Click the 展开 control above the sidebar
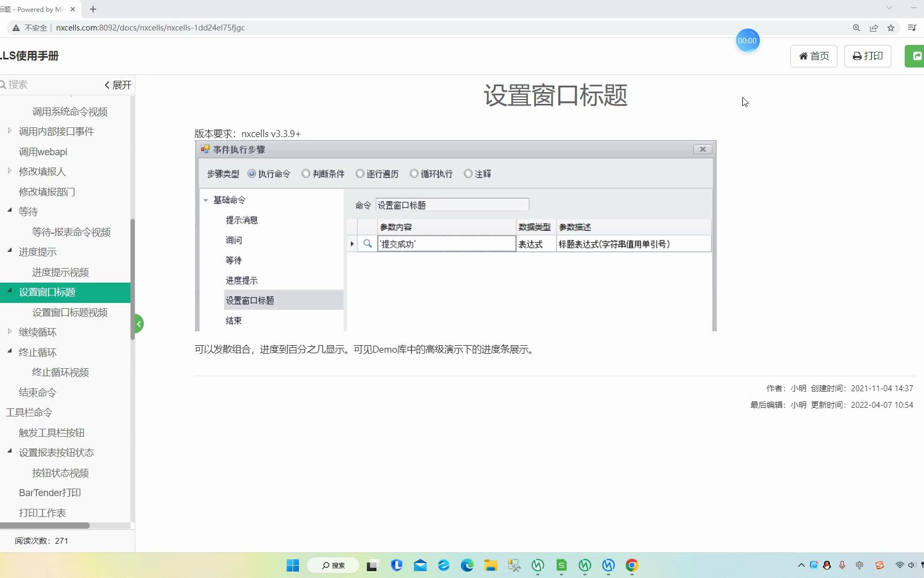The width and height of the screenshot is (924, 578). 117,85
